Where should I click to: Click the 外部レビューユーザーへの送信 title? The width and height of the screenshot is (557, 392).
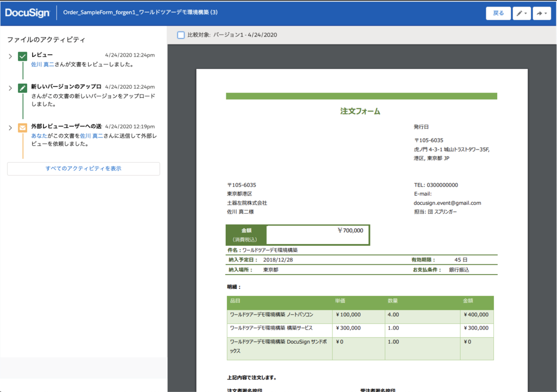pyautogui.click(x=66, y=126)
